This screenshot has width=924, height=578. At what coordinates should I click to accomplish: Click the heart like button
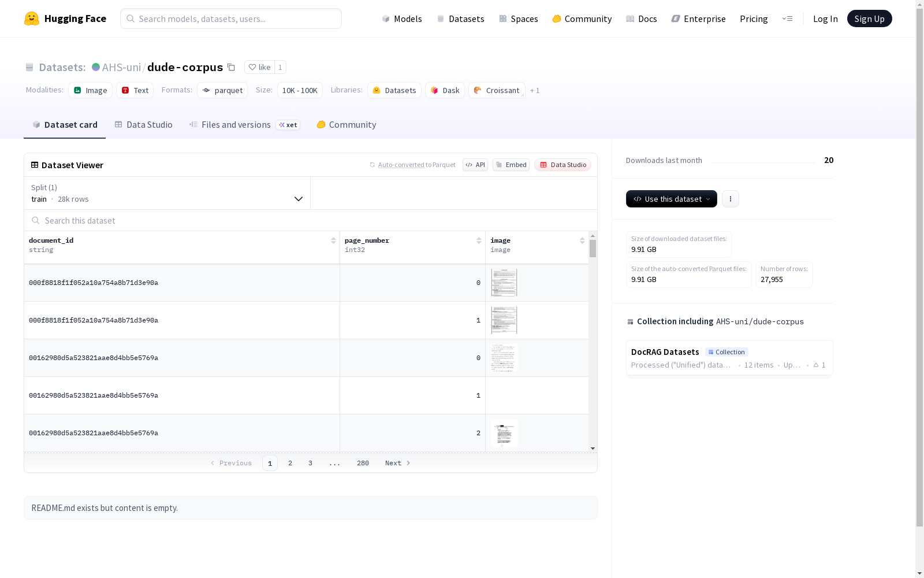click(259, 67)
